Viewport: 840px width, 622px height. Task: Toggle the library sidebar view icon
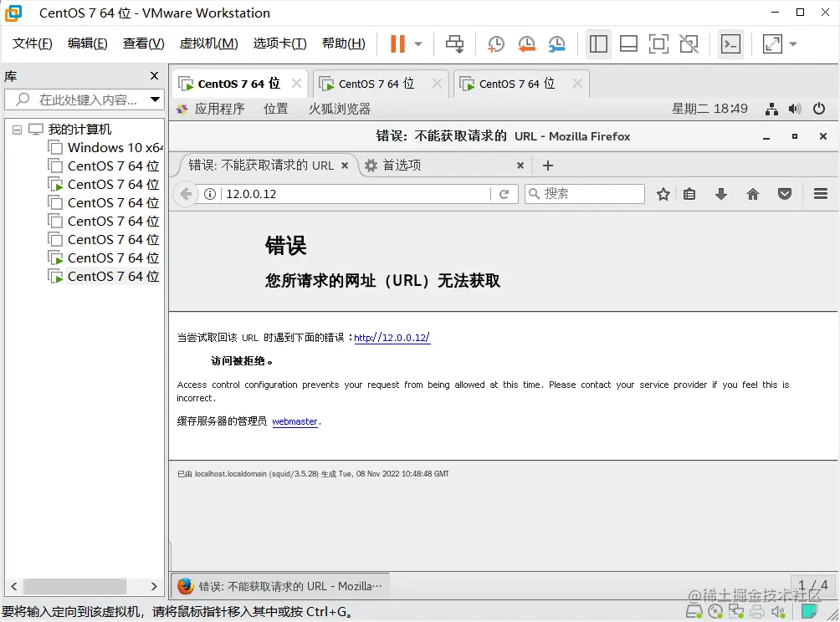(598, 44)
